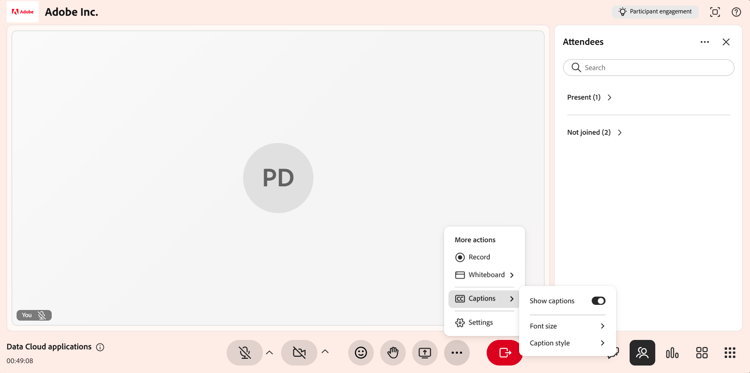The height and width of the screenshot is (373, 750).
Task: Close the Attendees panel
Action: coord(726,42)
